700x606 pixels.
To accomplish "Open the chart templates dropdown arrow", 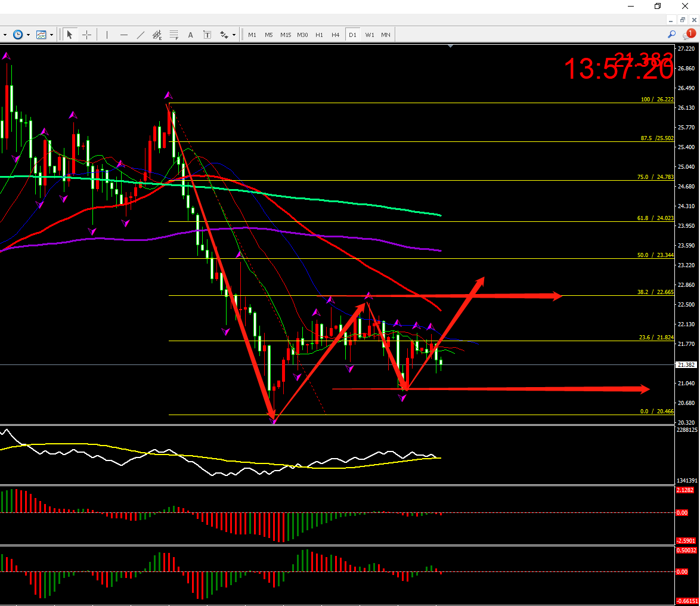I will 51,35.
